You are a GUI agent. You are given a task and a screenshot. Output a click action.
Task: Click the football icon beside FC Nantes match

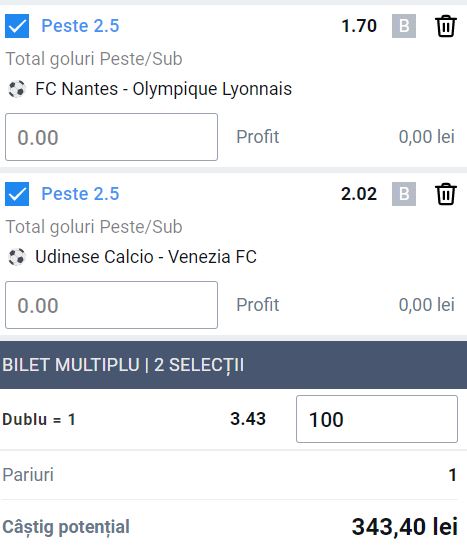click(17, 89)
